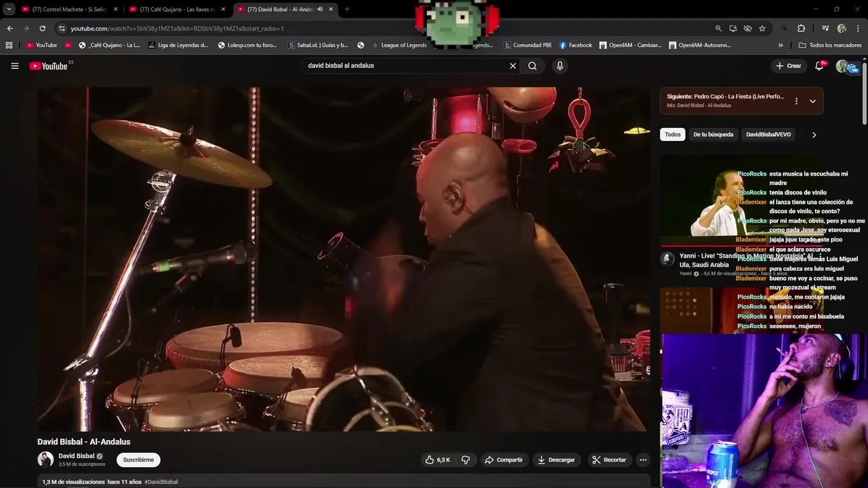Click the browser address bar URL
The width and height of the screenshot is (868, 488).
(x=177, y=28)
